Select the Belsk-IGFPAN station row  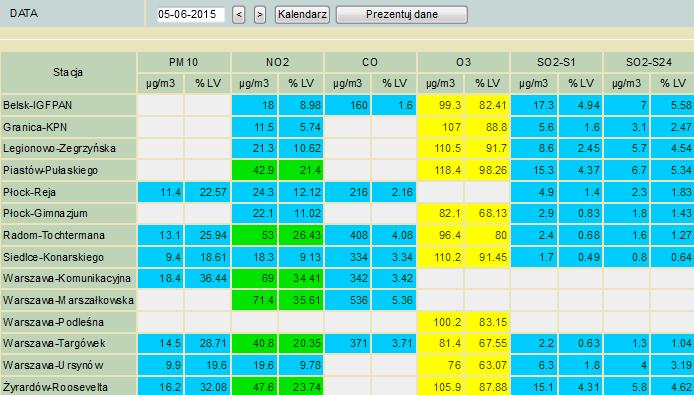coord(347,105)
